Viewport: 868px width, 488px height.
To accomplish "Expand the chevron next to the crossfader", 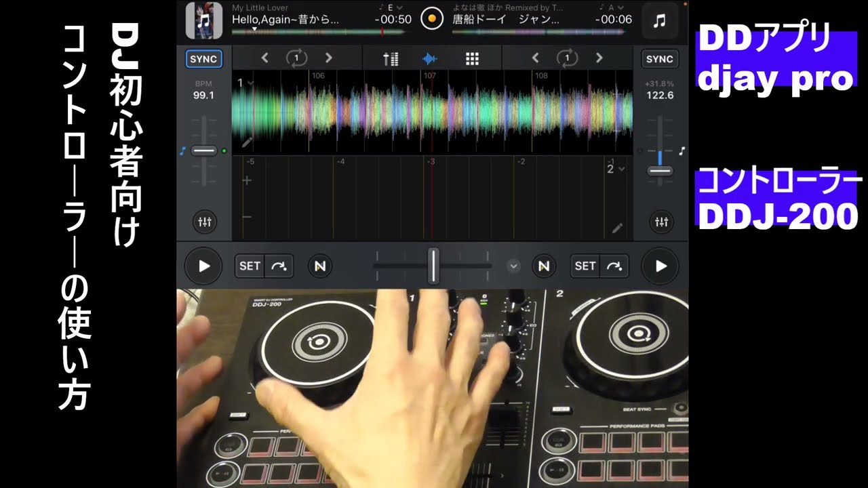I will click(x=514, y=266).
